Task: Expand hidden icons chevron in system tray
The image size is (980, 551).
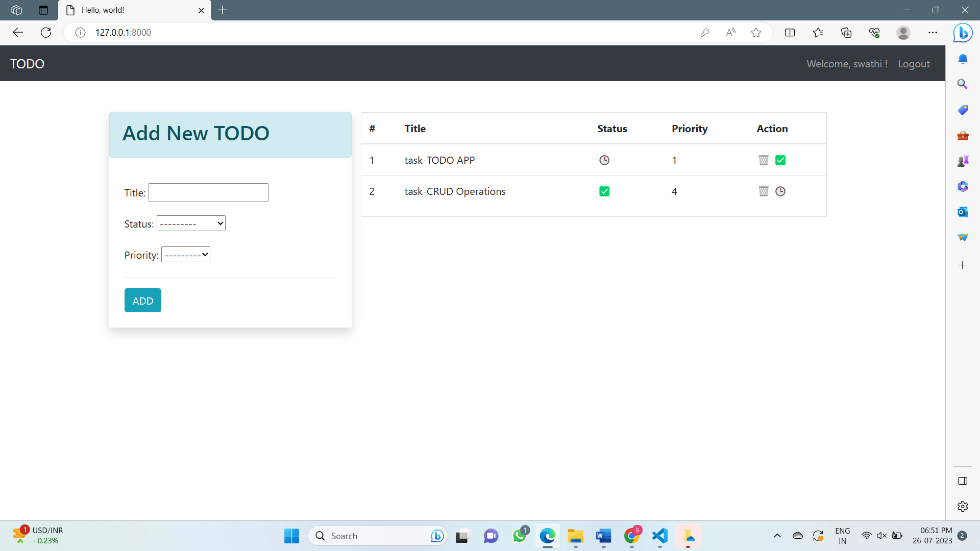Action: click(777, 536)
